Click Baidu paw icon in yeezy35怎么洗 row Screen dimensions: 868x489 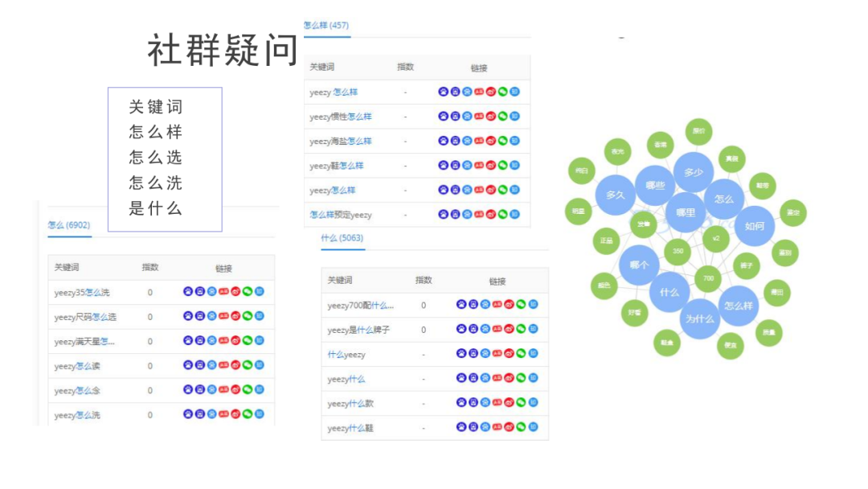pos(188,291)
